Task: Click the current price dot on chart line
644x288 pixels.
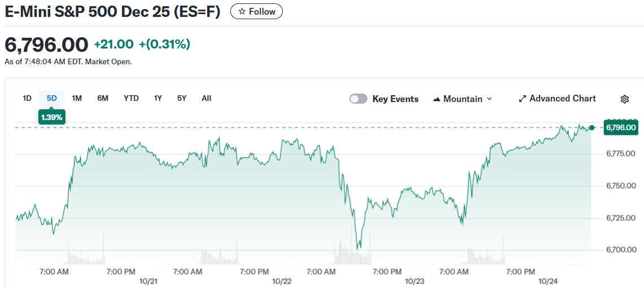Action: (592, 128)
